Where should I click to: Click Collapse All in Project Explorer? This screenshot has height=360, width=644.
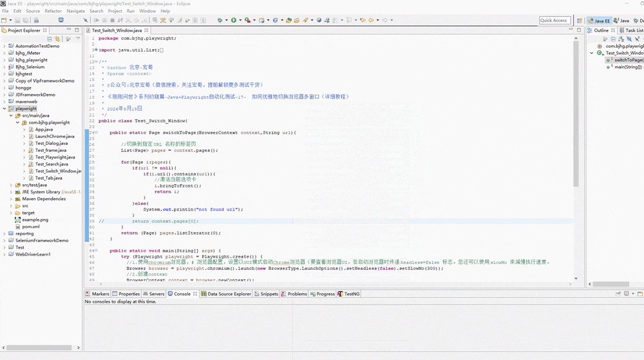click(50, 39)
